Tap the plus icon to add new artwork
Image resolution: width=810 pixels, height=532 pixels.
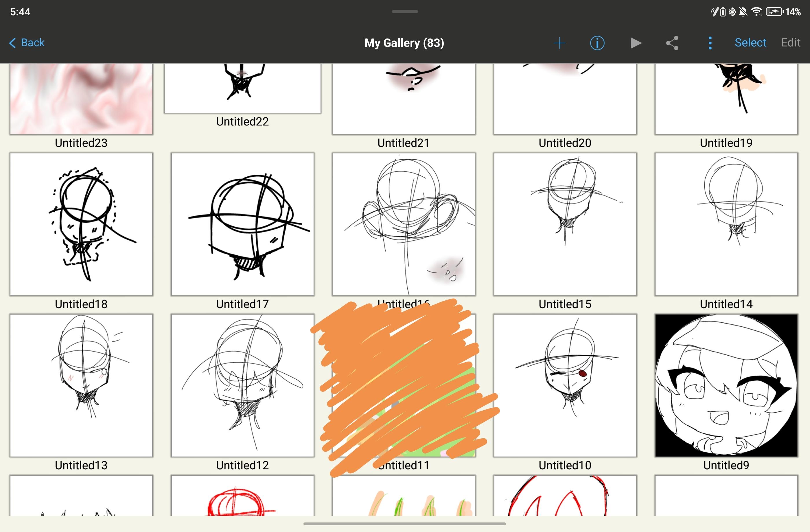[x=559, y=43]
